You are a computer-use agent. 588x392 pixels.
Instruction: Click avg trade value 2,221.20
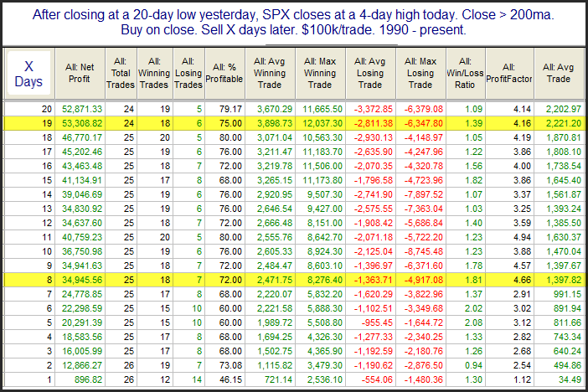tap(564, 123)
